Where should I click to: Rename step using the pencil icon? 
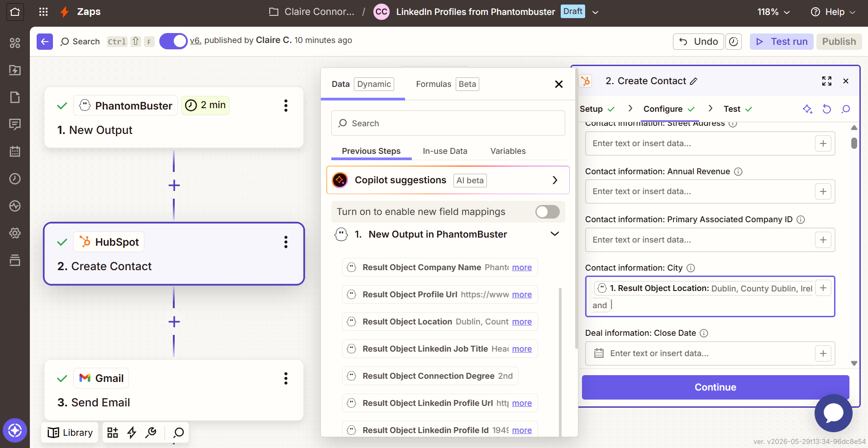point(694,81)
